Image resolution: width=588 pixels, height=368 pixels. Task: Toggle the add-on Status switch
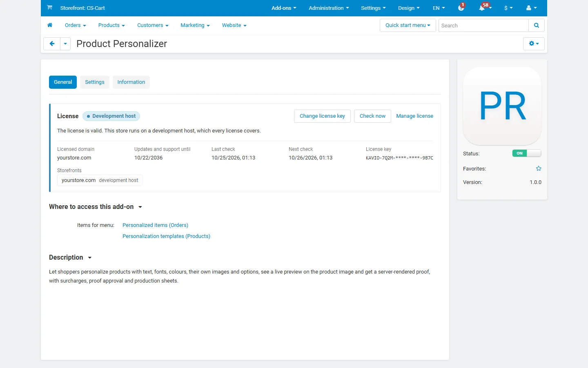pyautogui.click(x=527, y=153)
